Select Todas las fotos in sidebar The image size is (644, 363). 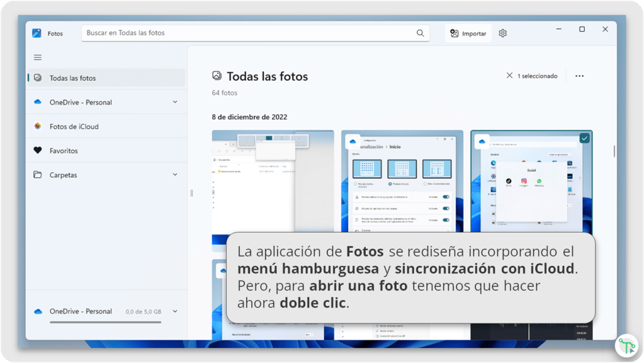pyautogui.click(x=73, y=78)
